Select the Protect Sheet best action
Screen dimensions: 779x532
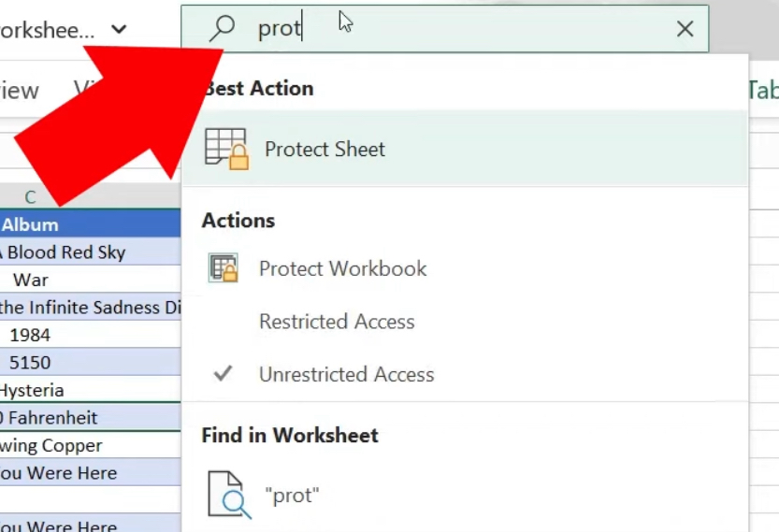click(x=465, y=149)
